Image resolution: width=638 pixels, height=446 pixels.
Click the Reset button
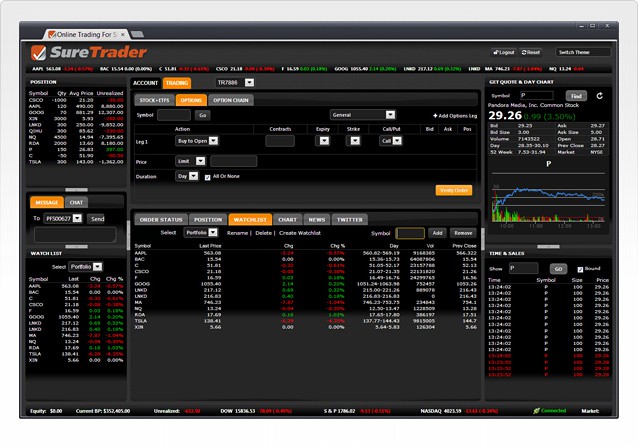pyautogui.click(x=531, y=52)
